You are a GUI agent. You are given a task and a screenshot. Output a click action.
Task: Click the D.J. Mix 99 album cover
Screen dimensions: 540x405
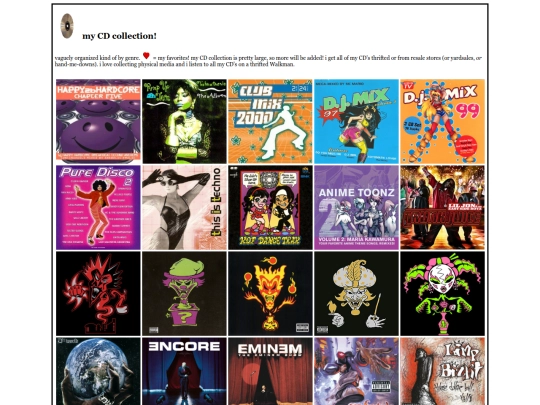click(443, 121)
